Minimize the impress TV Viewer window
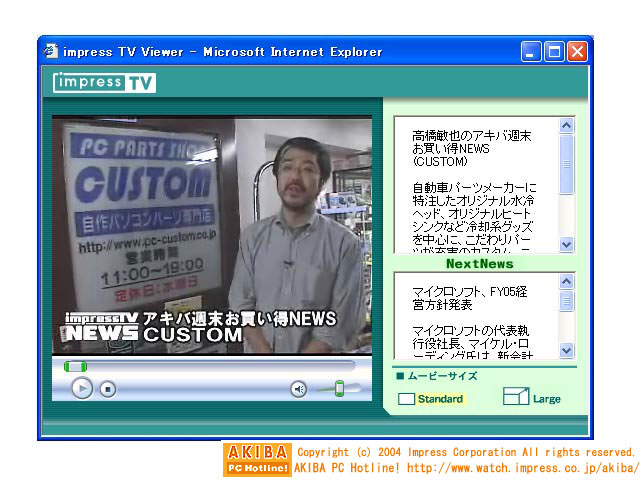640x480 pixels. (x=531, y=51)
